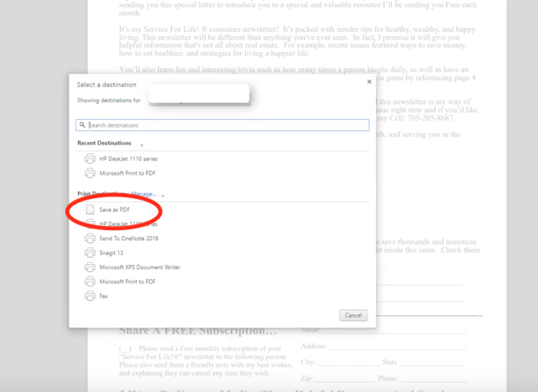The width and height of the screenshot is (538, 392).
Task: Choose Microsoft Print to PDF under Print Destinations
Action: tap(127, 282)
